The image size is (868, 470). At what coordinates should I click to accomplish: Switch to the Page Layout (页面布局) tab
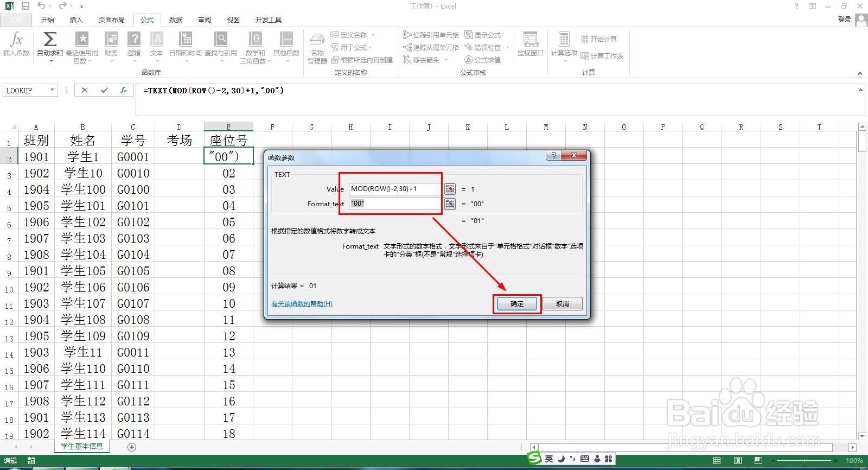click(x=111, y=20)
